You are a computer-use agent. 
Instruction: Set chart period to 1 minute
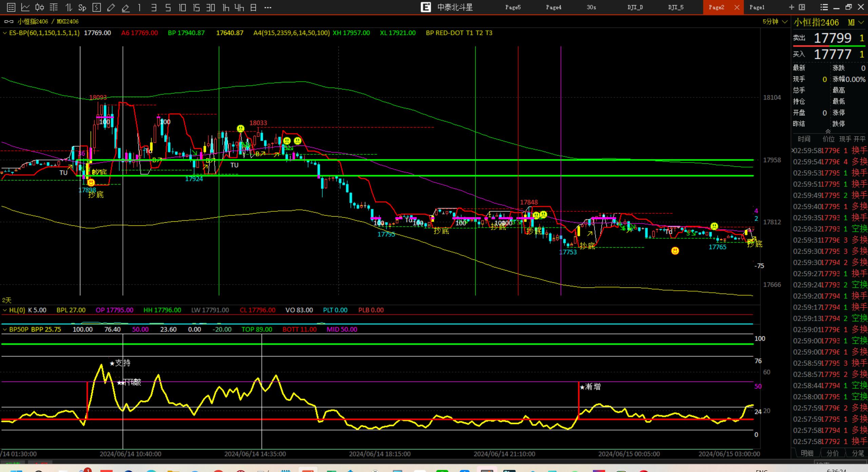139,7
